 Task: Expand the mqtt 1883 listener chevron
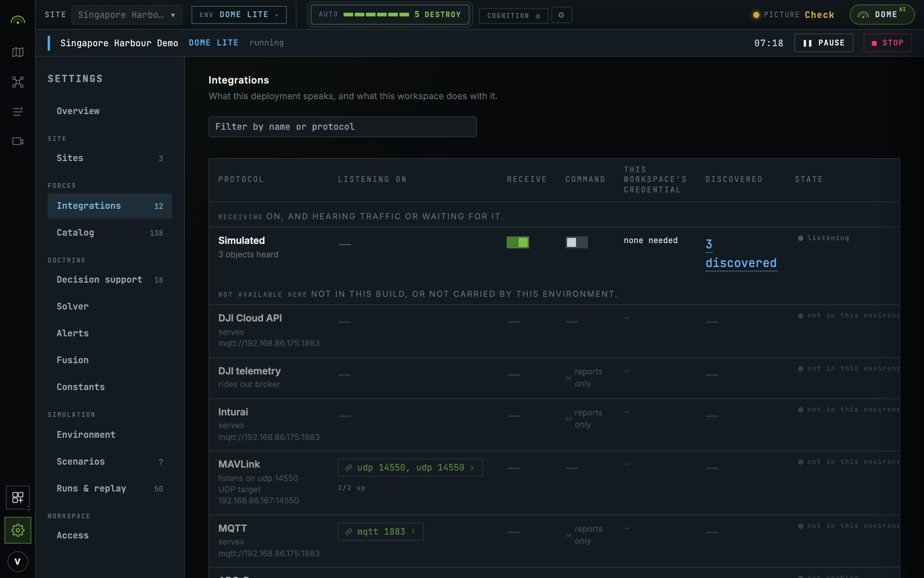pyautogui.click(x=413, y=531)
